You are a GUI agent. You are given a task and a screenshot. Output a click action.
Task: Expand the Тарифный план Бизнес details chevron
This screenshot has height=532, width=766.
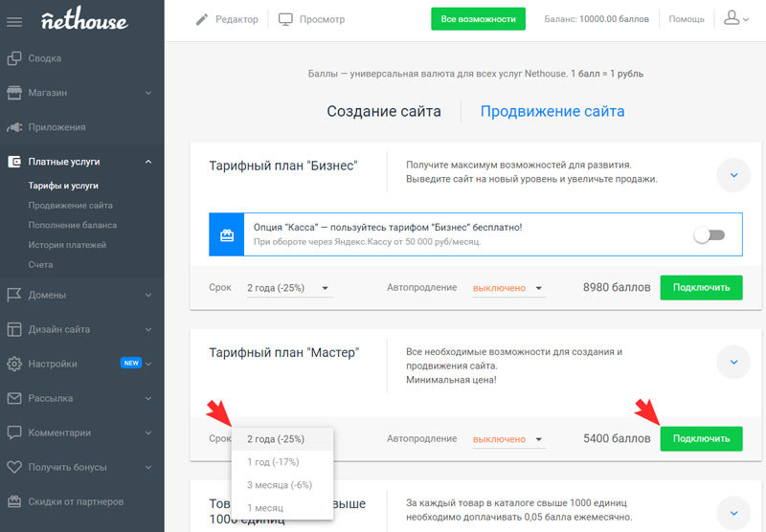point(733,175)
